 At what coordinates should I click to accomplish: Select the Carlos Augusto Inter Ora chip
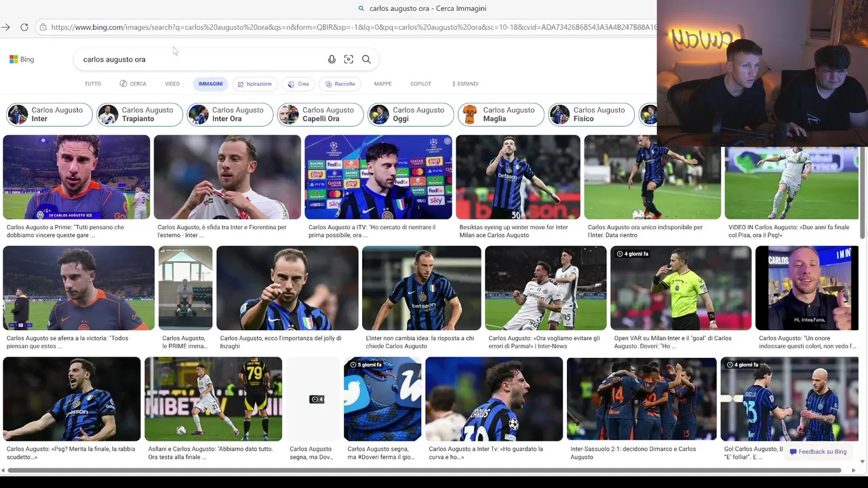click(230, 115)
